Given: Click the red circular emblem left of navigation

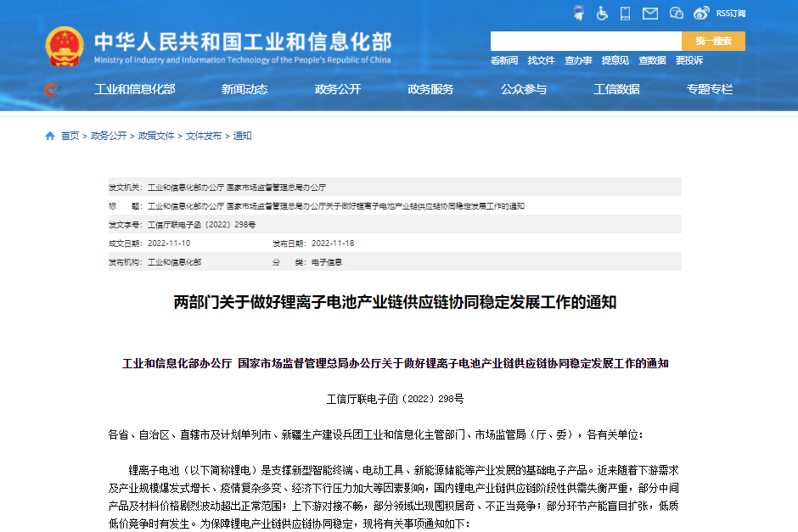Looking at the screenshot, I should [x=51, y=88].
